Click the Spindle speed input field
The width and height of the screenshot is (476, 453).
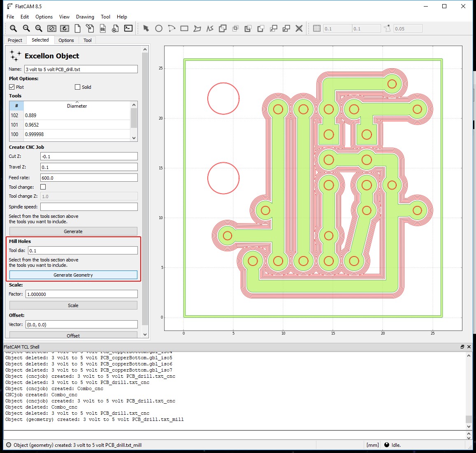pos(89,207)
